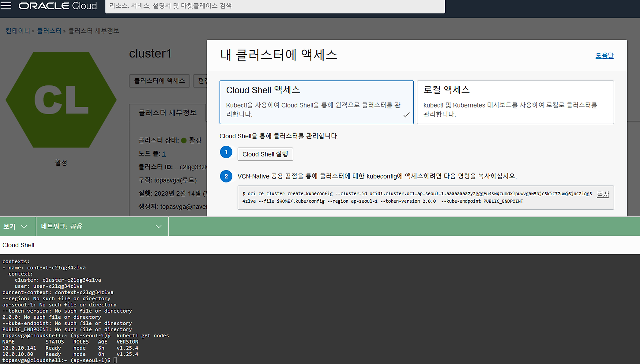Viewport: 640px width, 364px height.
Task: Navigate to the 클러스터 breadcrumb
Action: click(x=49, y=31)
